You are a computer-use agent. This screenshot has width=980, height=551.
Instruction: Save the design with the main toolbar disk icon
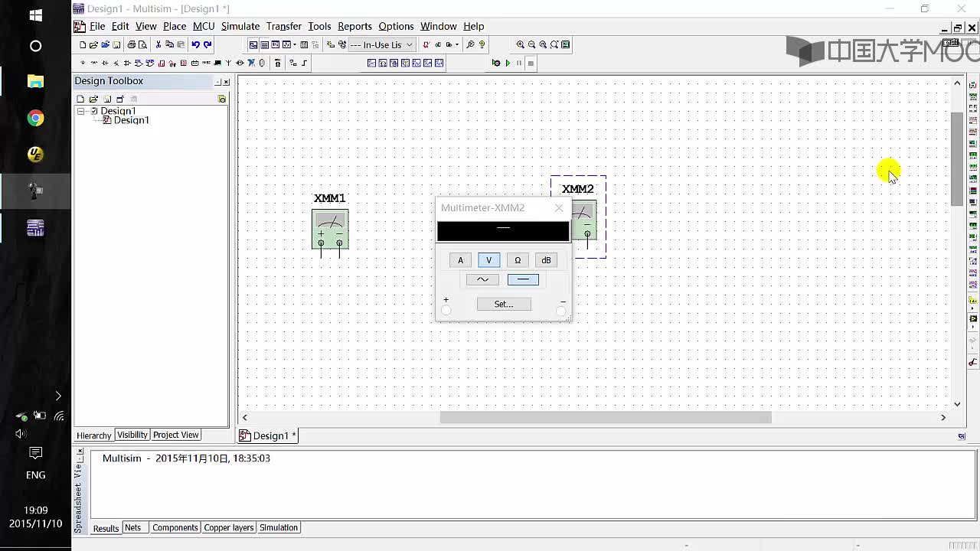[x=116, y=44]
